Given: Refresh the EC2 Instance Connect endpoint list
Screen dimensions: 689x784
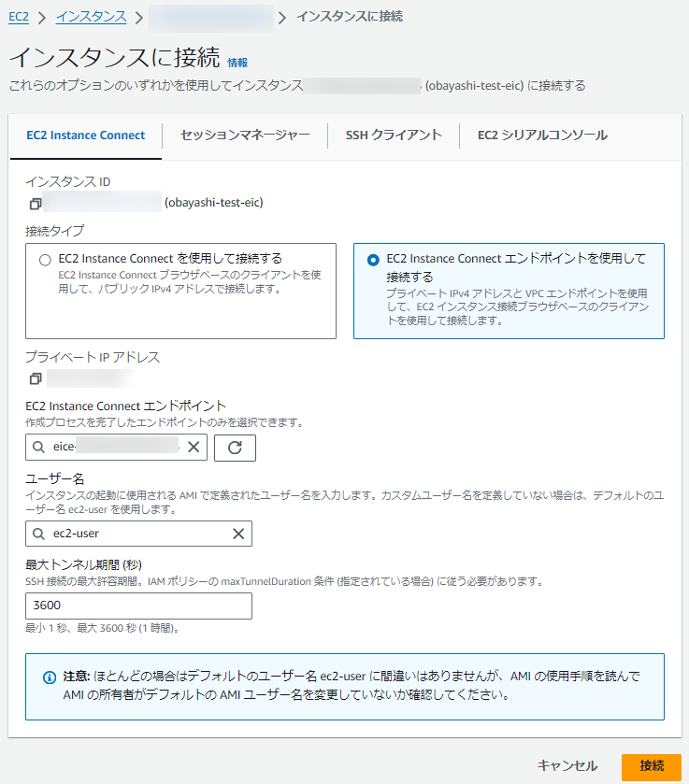Looking at the screenshot, I should tap(236, 448).
